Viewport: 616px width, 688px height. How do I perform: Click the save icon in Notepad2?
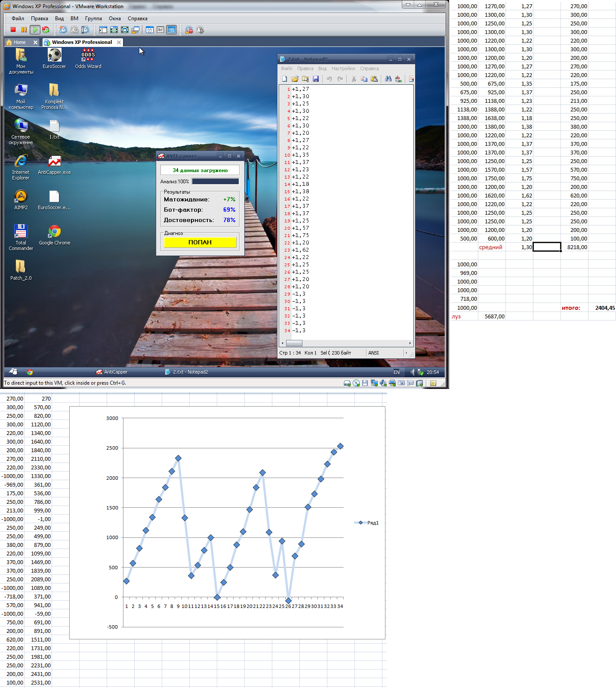coord(316,79)
